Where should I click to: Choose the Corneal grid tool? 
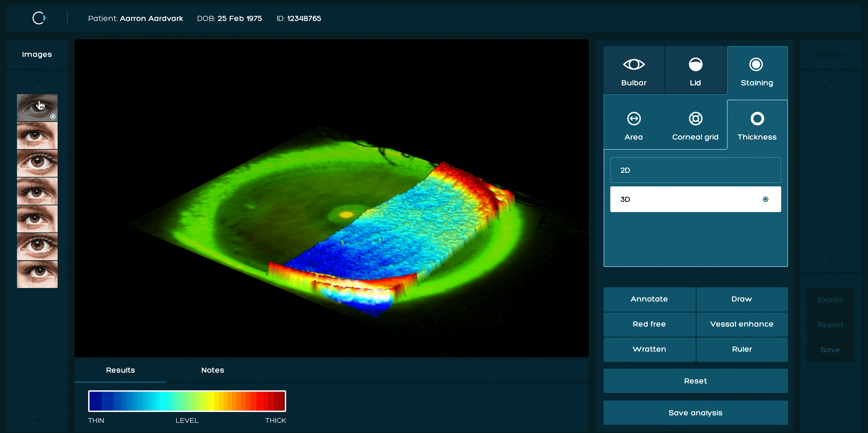[x=695, y=127]
